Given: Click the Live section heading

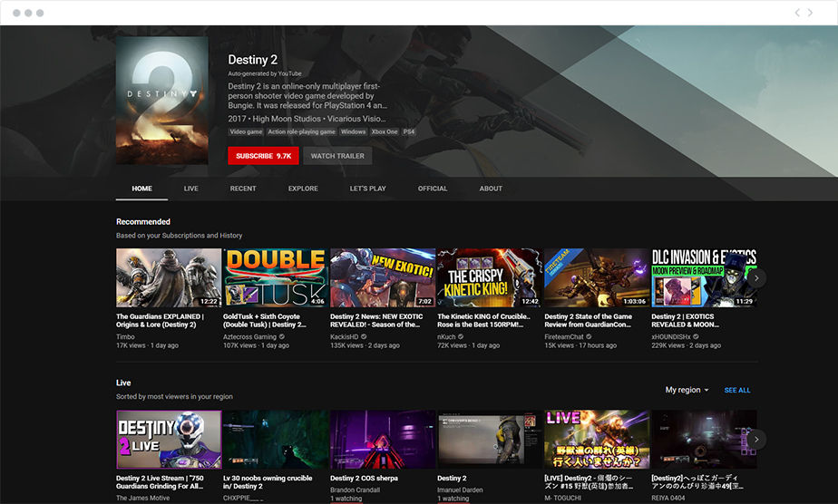Looking at the screenshot, I should (123, 383).
